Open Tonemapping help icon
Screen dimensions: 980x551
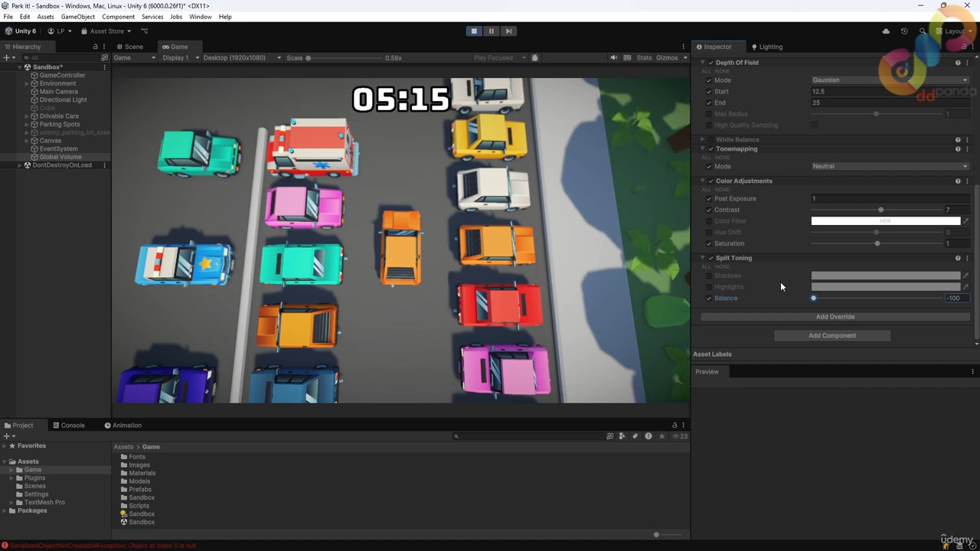pyautogui.click(x=958, y=149)
